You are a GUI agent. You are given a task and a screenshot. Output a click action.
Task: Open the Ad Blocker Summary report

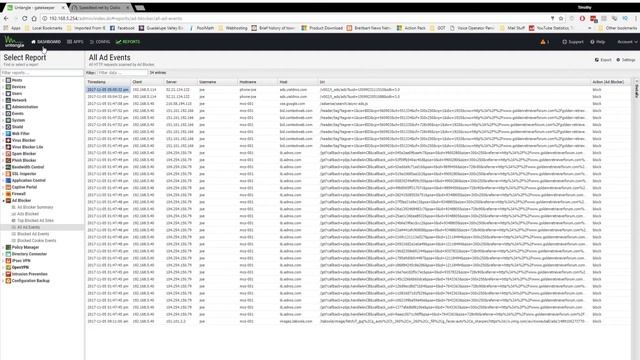coord(35,207)
